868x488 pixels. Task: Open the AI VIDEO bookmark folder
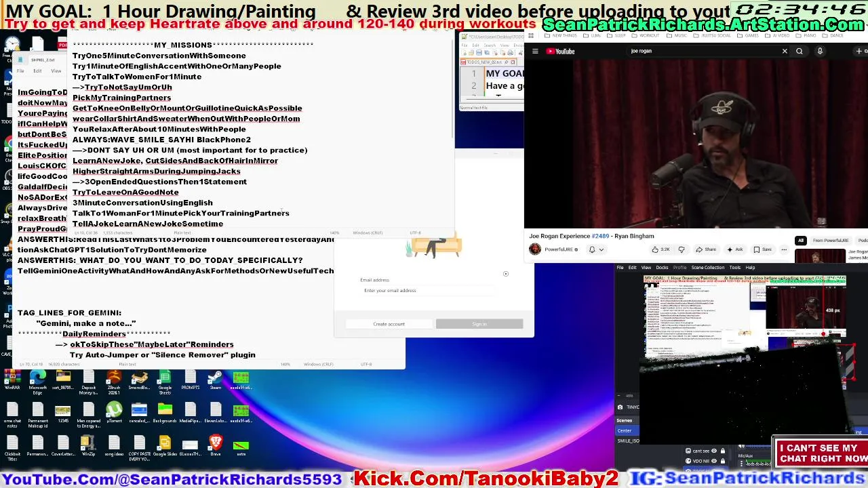pos(777,35)
